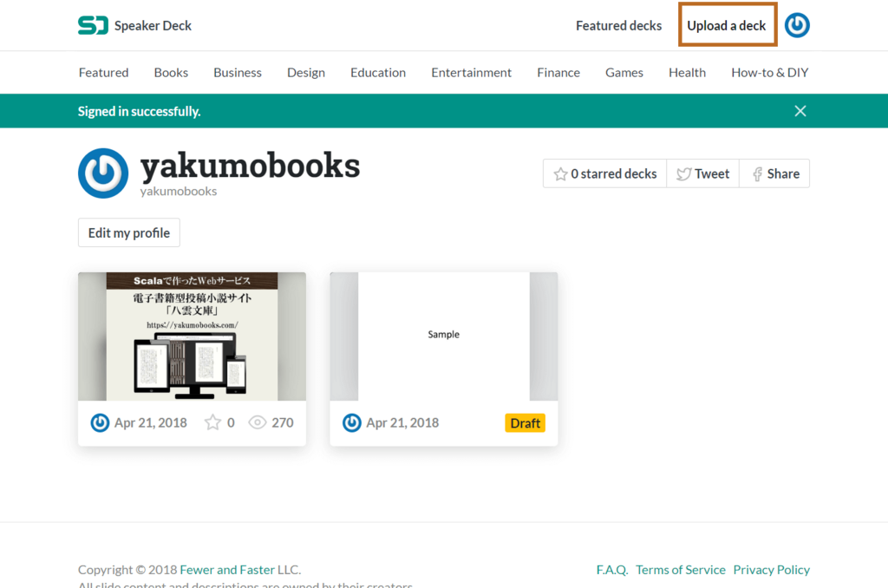Open the Games category tab
The image size is (888, 588).
(624, 73)
